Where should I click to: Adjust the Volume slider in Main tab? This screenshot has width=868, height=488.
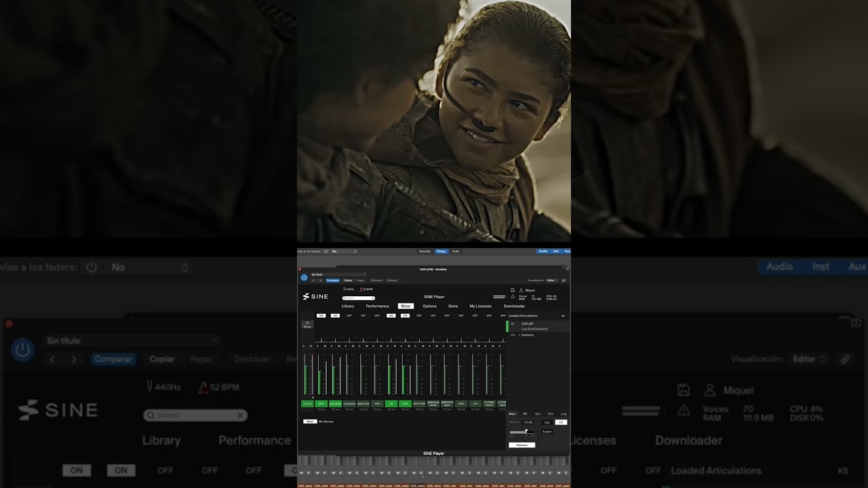pos(521,432)
